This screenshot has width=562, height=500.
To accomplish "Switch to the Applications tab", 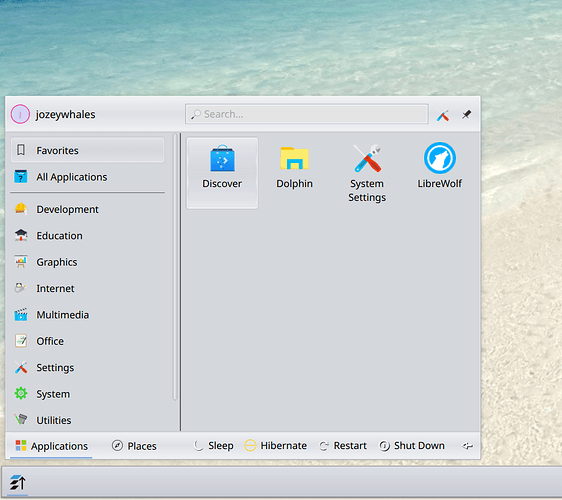I will click(51, 446).
